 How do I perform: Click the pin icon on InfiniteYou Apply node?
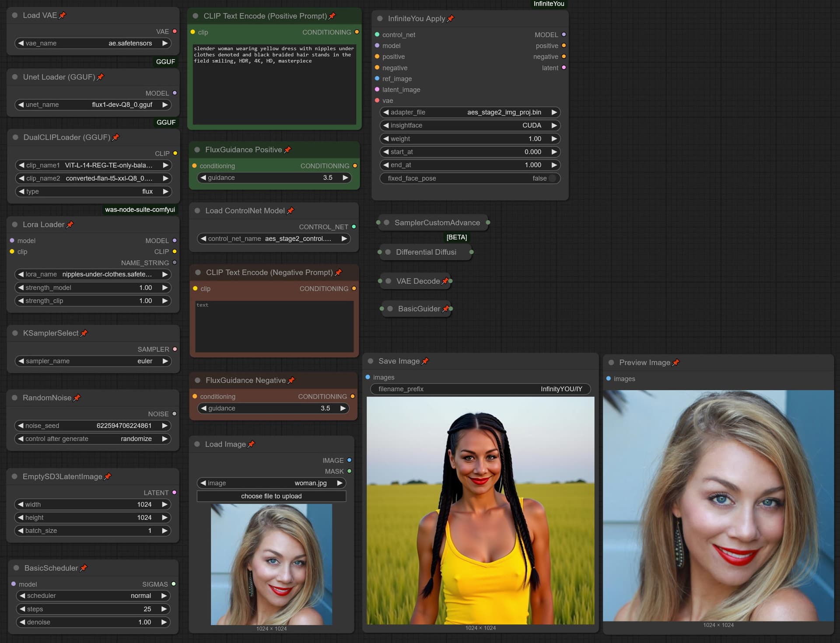[451, 18]
